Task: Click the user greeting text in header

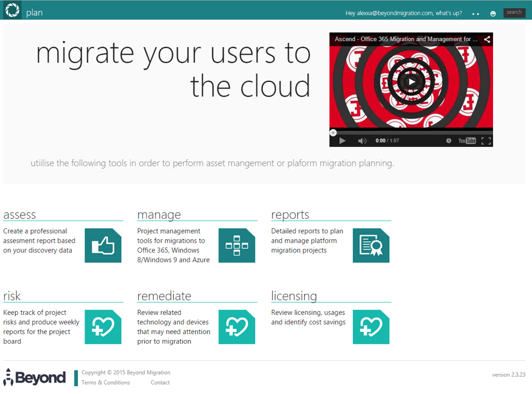Action: pyautogui.click(x=404, y=13)
